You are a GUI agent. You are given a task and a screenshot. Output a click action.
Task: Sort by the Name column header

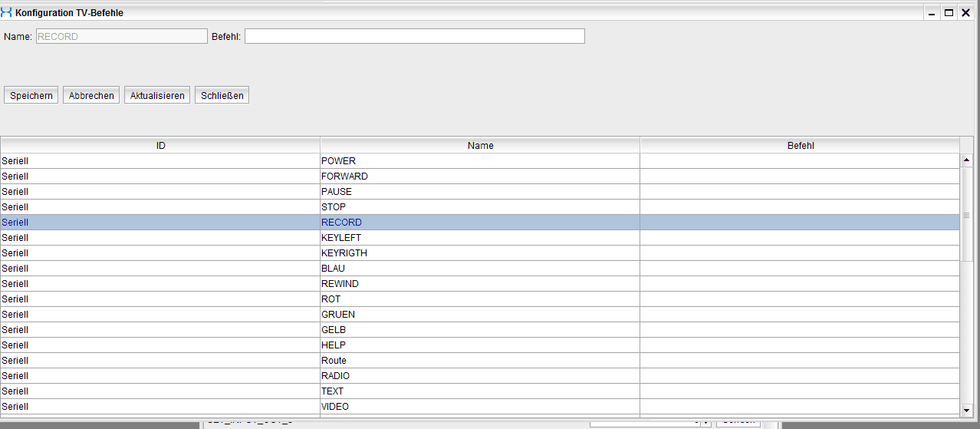point(480,145)
